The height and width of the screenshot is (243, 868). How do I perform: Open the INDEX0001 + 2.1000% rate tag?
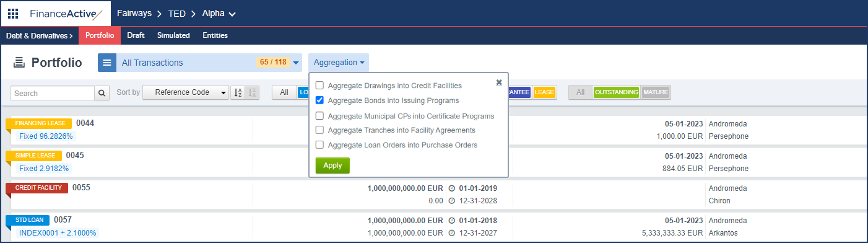point(58,232)
